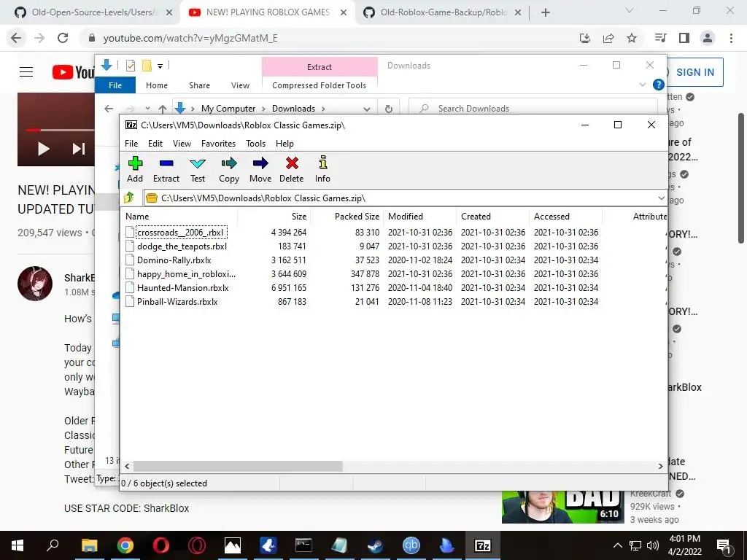Select Pinball-Wizards.rbxlx file
The height and width of the screenshot is (560, 747).
pyautogui.click(x=177, y=301)
